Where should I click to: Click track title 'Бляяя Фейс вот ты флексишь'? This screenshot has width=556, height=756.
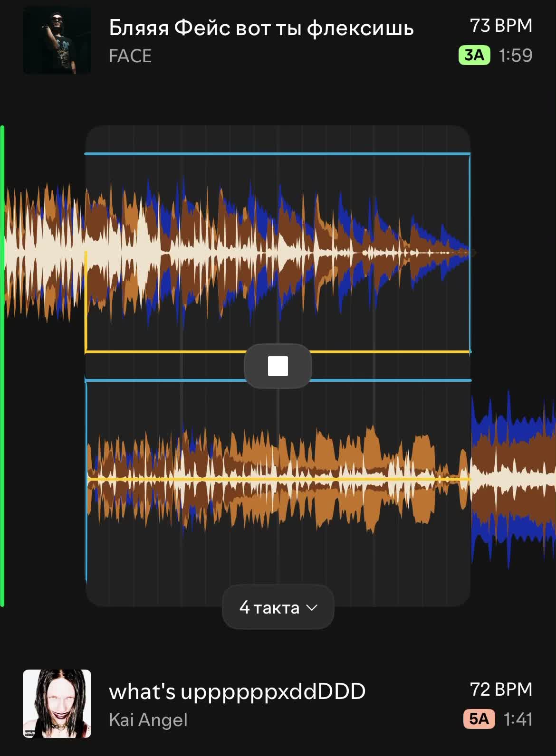click(x=261, y=28)
